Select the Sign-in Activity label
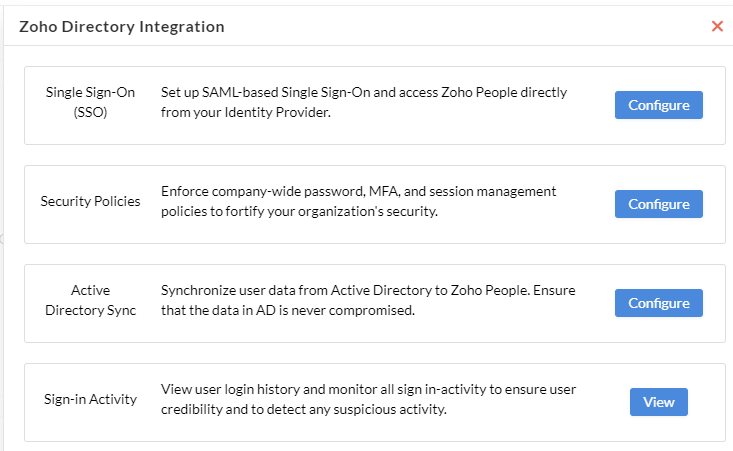Viewport: 733px width, 451px height. tap(90, 400)
